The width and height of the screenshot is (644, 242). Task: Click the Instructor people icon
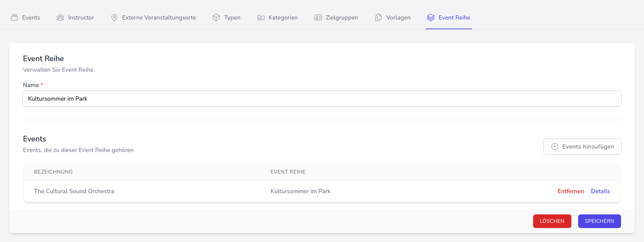click(60, 17)
